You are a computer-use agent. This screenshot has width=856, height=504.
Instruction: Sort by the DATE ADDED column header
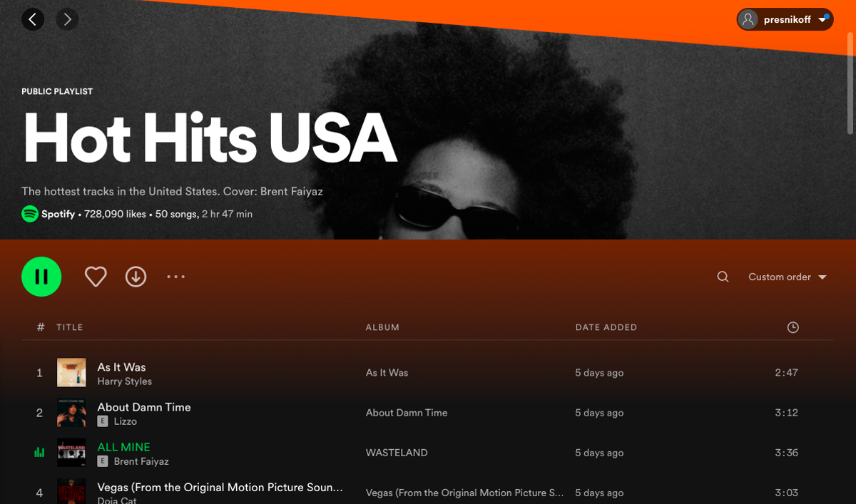pos(606,327)
